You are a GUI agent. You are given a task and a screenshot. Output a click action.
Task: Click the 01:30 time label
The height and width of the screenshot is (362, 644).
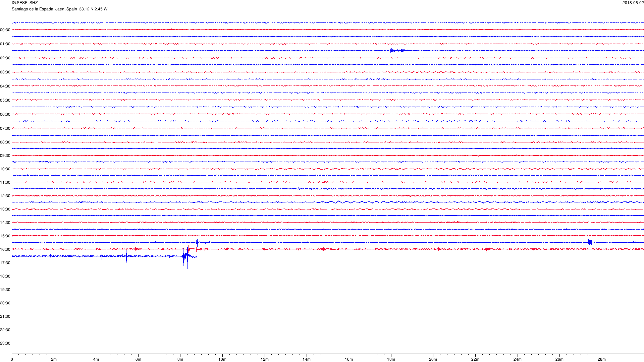[5, 44]
